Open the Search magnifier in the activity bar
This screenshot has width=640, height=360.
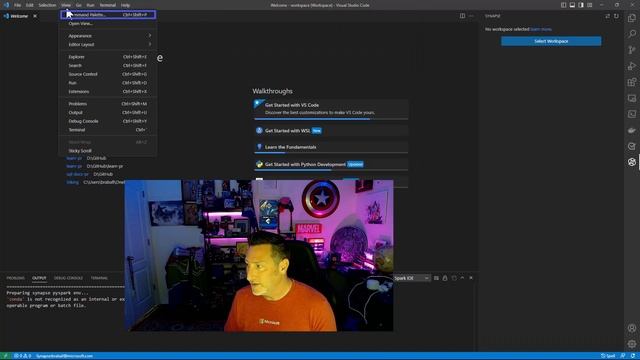632,34
